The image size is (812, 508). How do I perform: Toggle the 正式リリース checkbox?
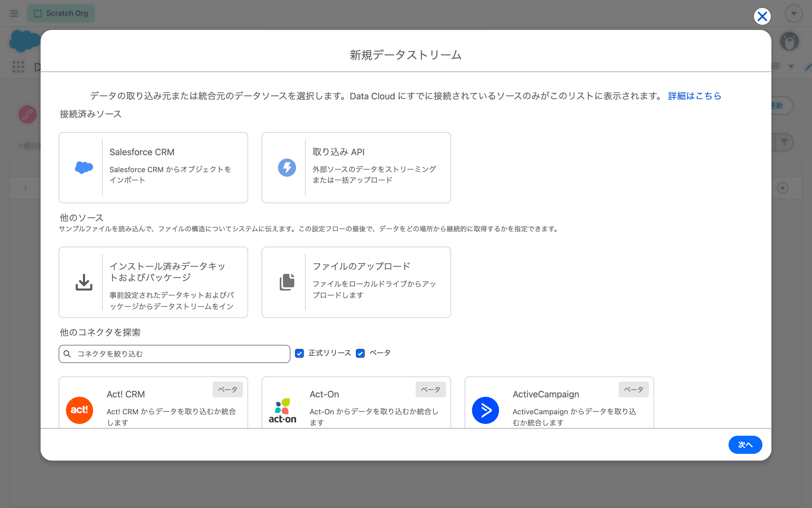(x=299, y=353)
